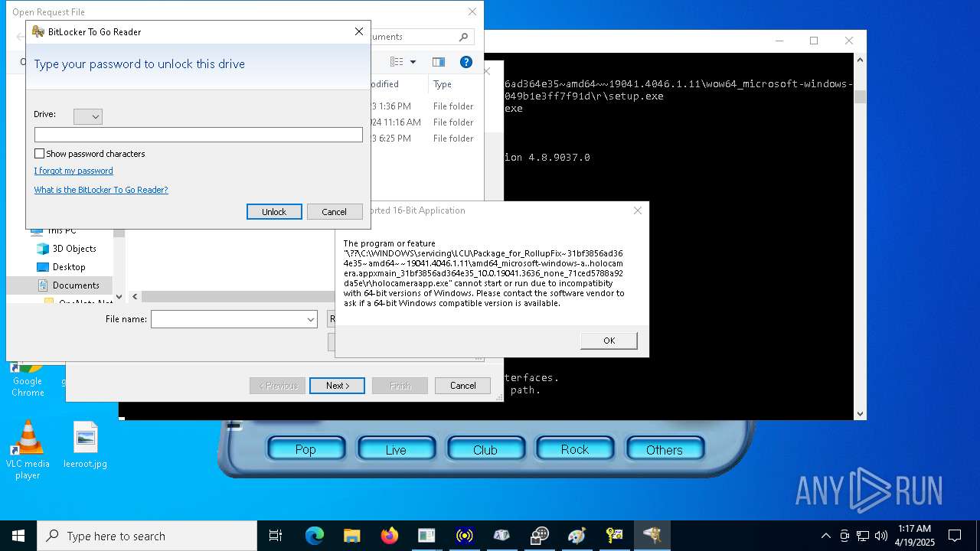Screen dimensions: 980x551
Task: Click OK in the 16-Bit Application error
Action: (609, 341)
